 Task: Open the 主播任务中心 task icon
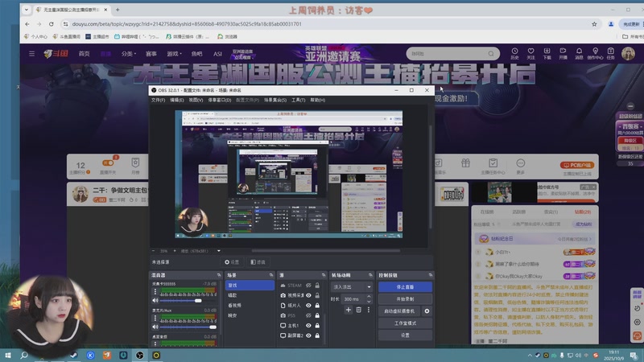pyautogui.click(x=493, y=166)
